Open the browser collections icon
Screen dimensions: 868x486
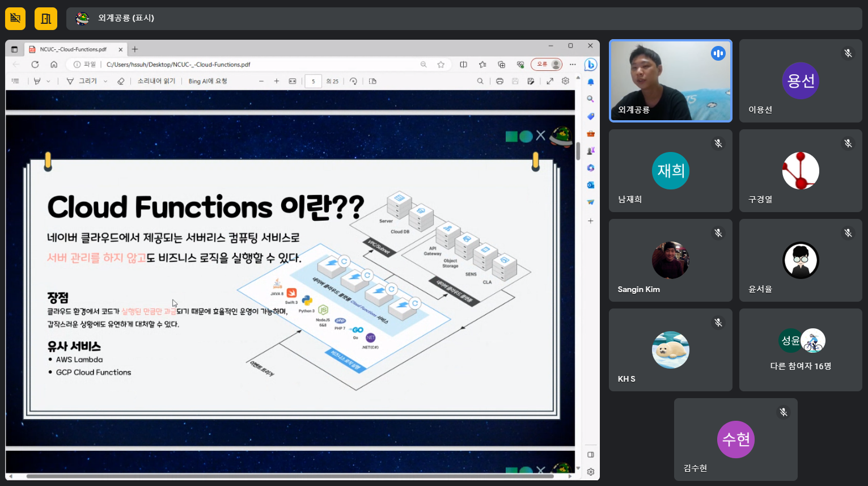[x=501, y=65]
